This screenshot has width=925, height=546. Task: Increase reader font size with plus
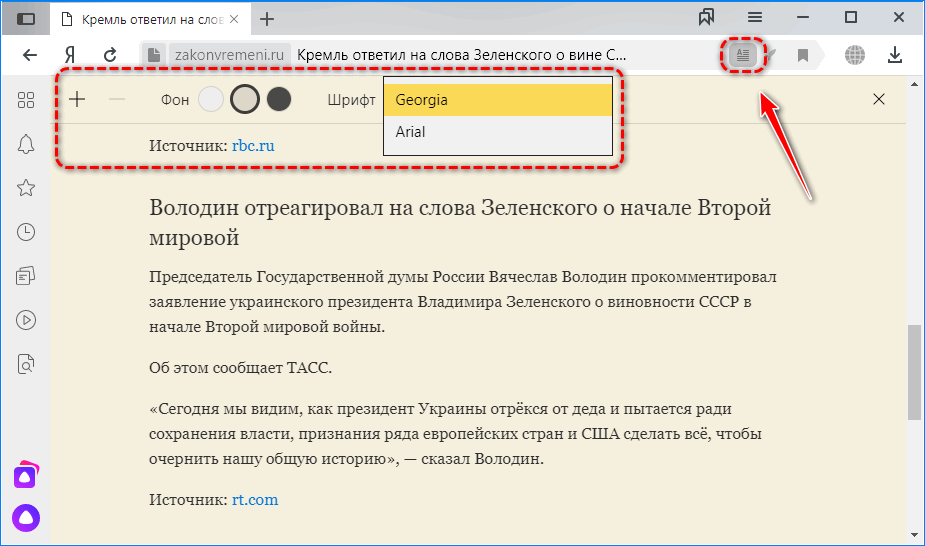(x=77, y=99)
